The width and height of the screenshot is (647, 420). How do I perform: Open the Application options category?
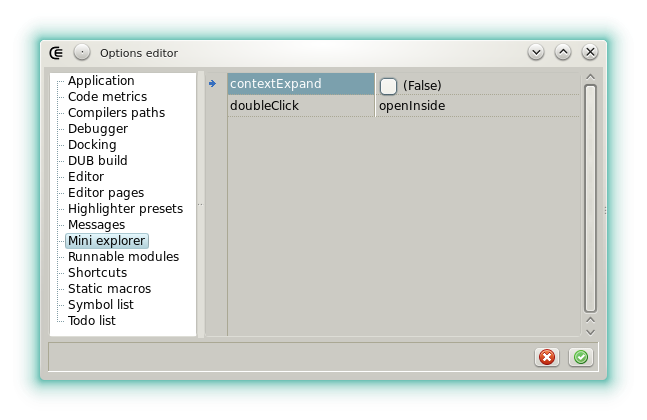click(x=101, y=81)
